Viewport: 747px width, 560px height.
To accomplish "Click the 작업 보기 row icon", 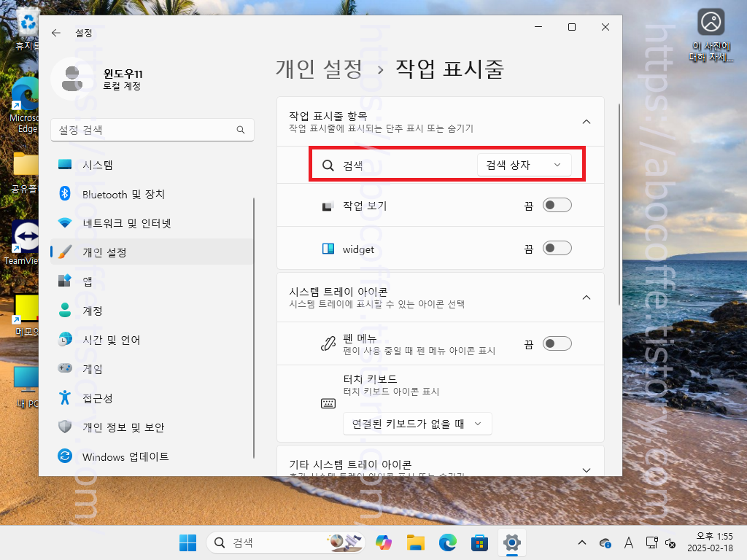I will point(328,206).
